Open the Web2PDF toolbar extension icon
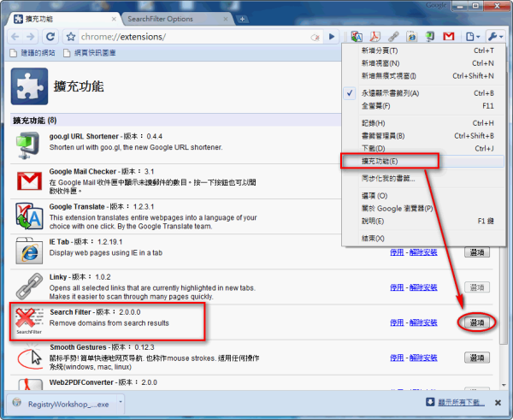The image size is (513, 420). coord(375,36)
